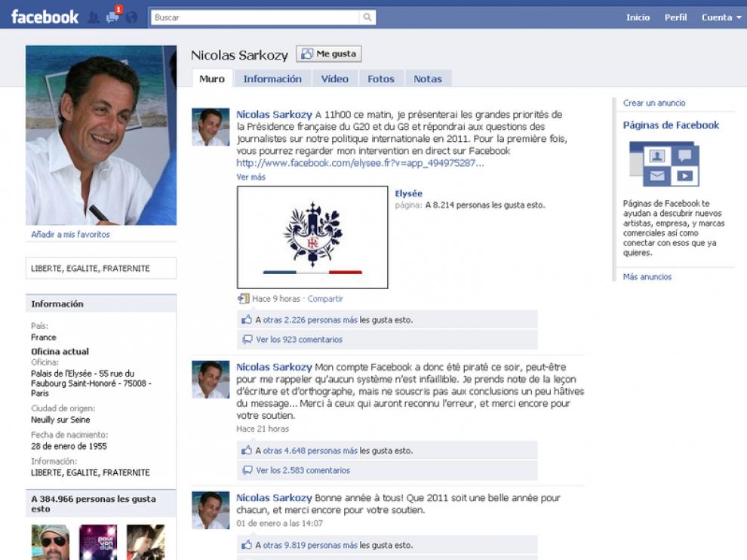Click in the Buscar search field
The width and height of the screenshot is (747, 560).
255,17
